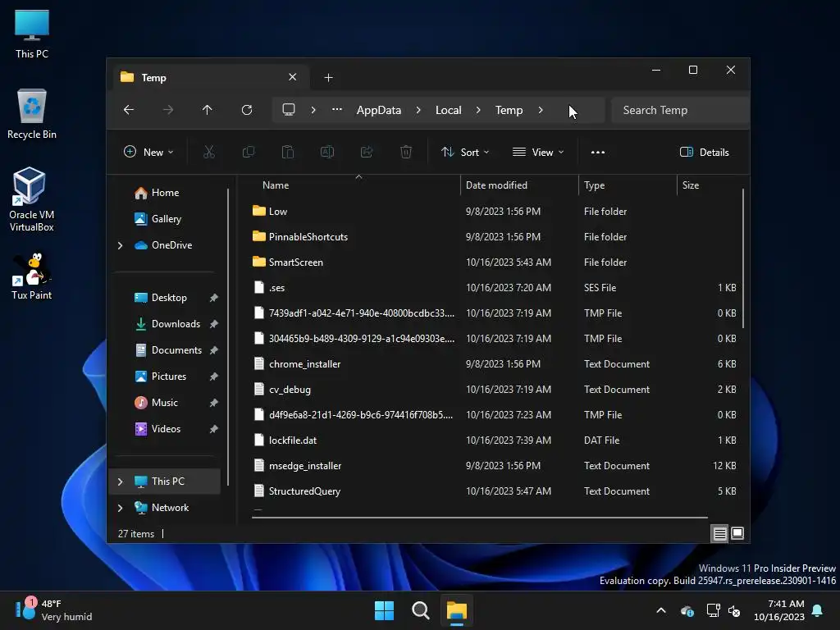This screenshot has width=840, height=630.
Task: Open the Windows Start menu
Action: [384, 610]
